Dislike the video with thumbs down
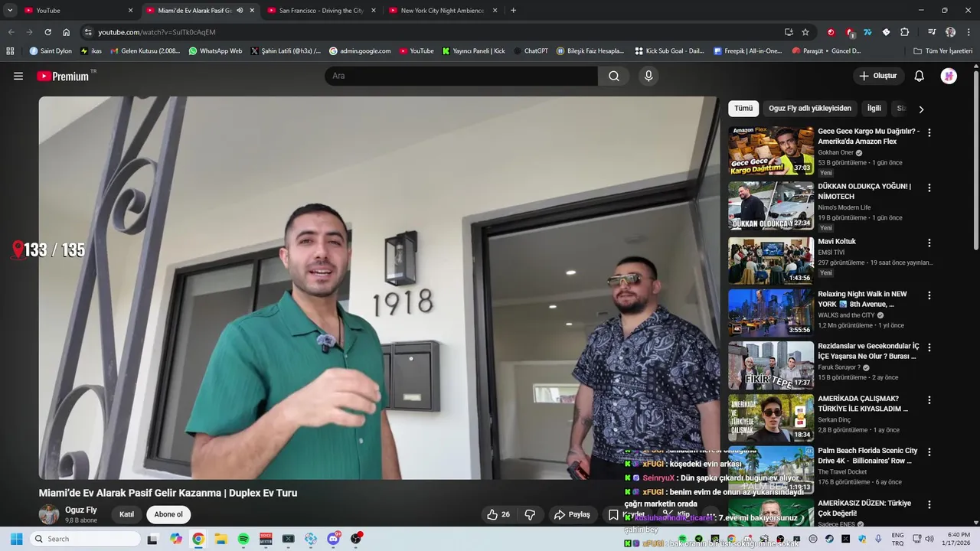The width and height of the screenshot is (980, 551). pos(530,514)
